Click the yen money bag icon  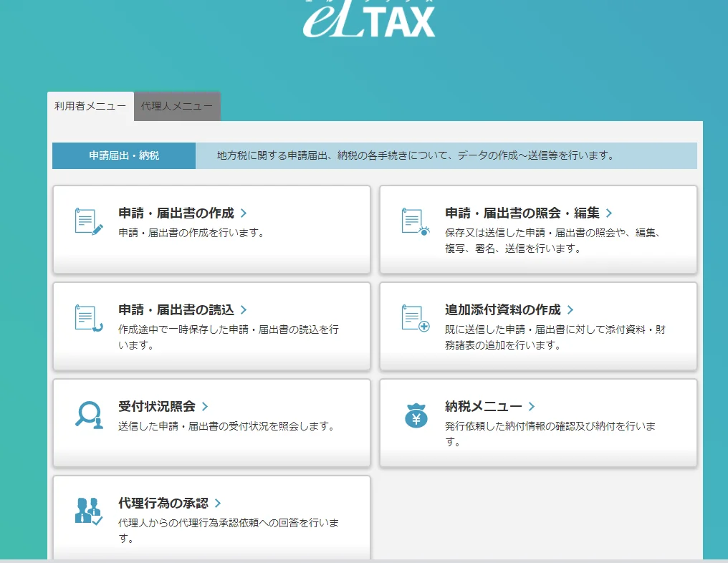tap(416, 415)
